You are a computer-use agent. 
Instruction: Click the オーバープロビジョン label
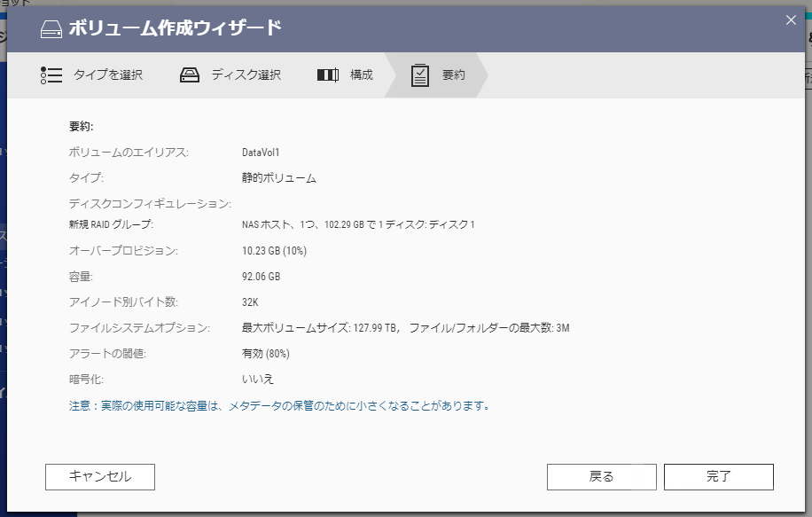pyautogui.click(x=123, y=251)
